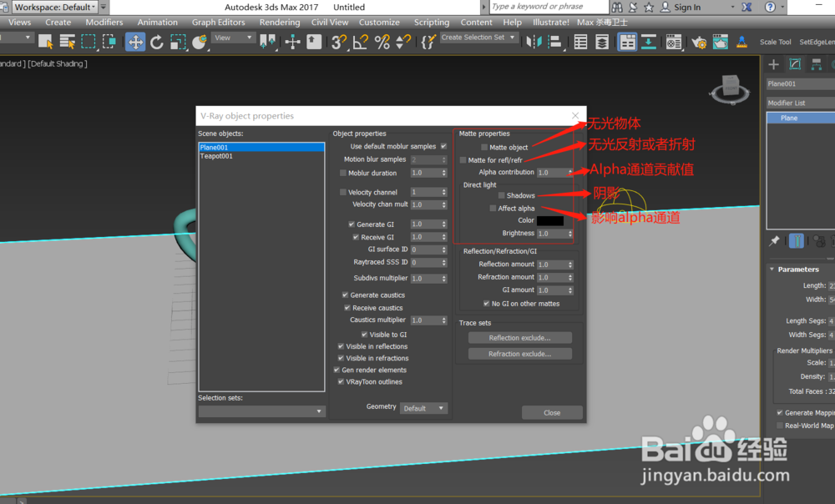
Task: Enable Matte for refl/refr checkbox
Action: click(x=463, y=160)
